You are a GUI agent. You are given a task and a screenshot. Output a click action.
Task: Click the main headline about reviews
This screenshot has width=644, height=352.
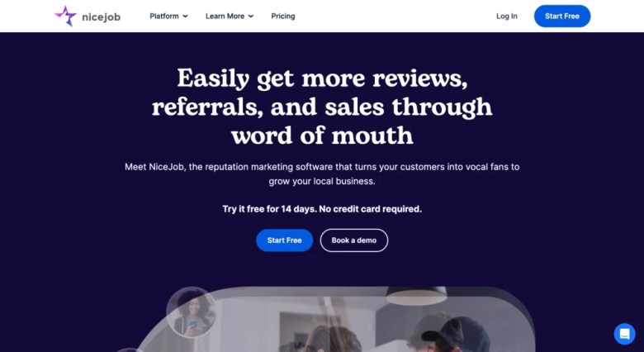point(322,106)
